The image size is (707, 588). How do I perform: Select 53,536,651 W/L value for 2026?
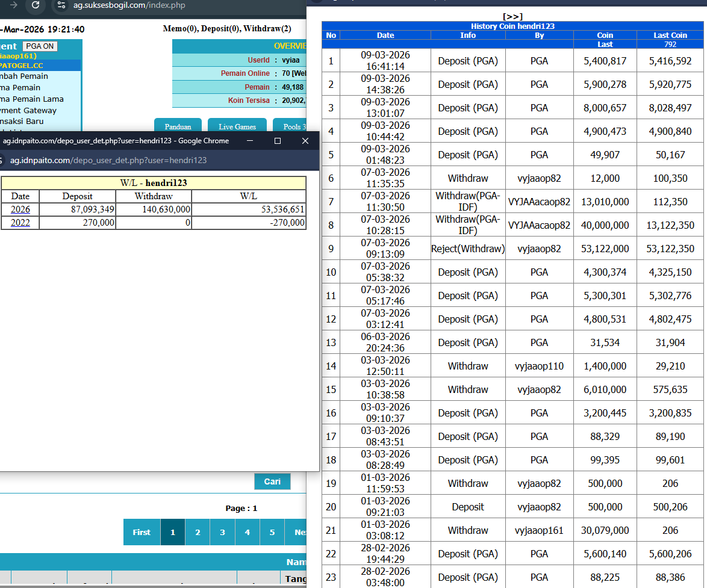pos(282,209)
